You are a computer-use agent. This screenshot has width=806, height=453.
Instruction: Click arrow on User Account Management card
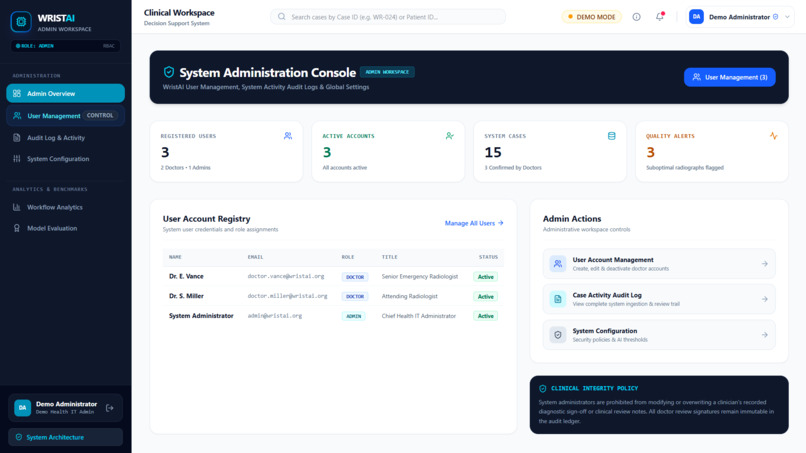coord(765,264)
